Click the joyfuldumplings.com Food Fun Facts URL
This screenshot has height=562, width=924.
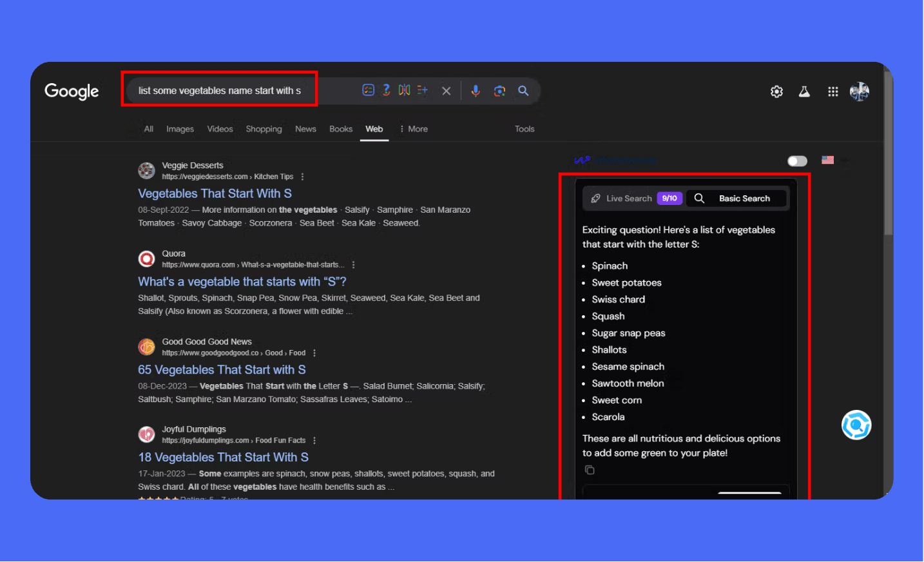pyautogui.click(x=233, y=441)
